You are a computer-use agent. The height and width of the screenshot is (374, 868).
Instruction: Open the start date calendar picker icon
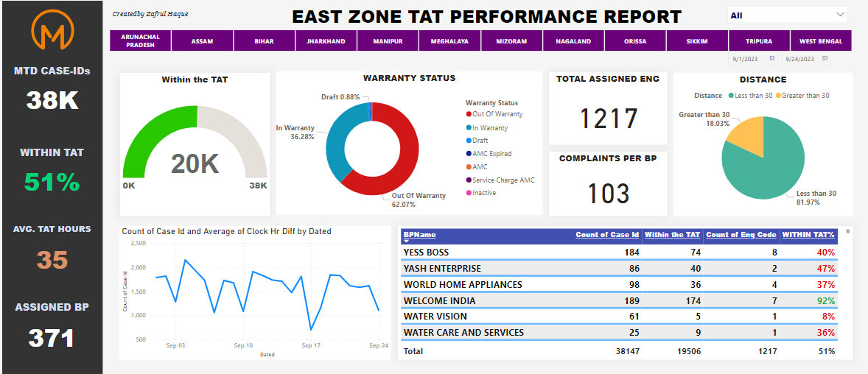(x=771, y=58)
